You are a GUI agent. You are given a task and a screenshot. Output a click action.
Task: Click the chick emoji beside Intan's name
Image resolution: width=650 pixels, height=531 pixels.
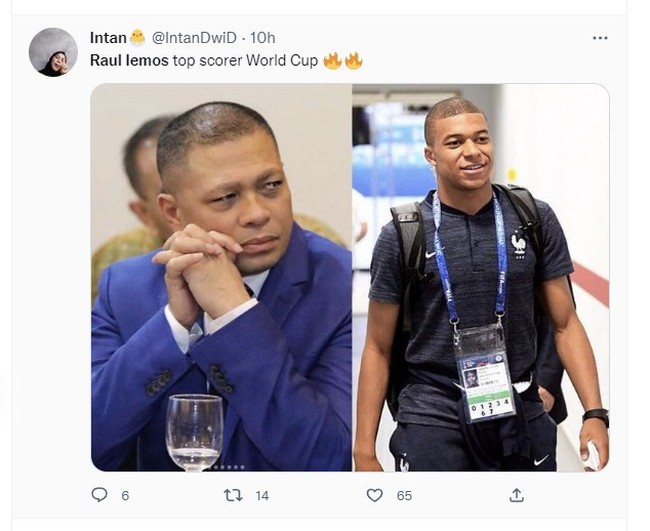(139, 38)
